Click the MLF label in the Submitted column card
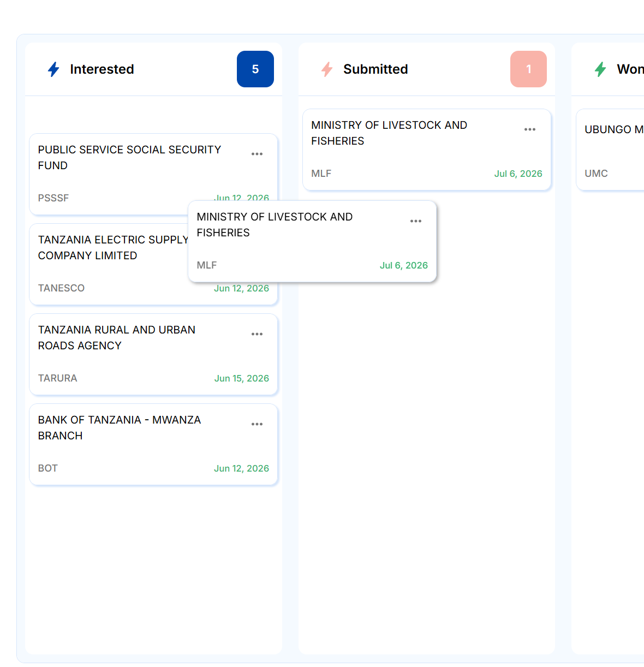The height and width of the screenshot is (667, 644). (x=321, y=174)
